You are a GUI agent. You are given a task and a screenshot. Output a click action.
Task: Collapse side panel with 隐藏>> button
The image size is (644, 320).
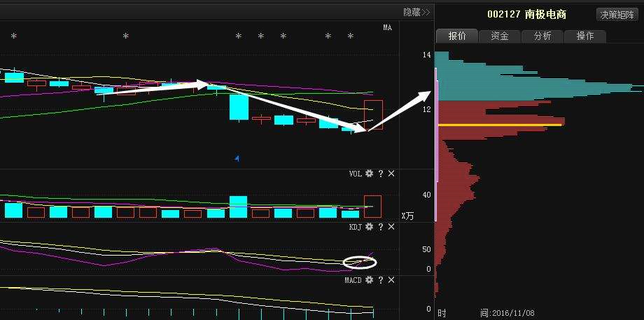tap(416, 12)
